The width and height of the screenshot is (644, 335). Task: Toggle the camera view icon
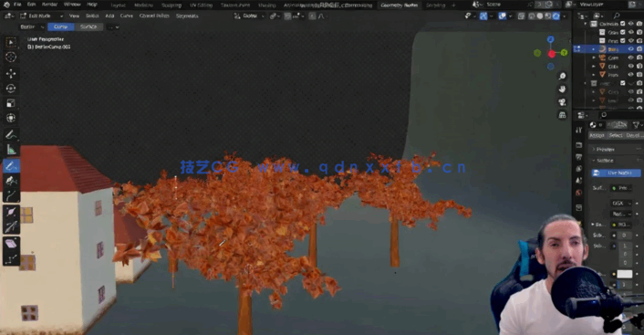[562, 102]
